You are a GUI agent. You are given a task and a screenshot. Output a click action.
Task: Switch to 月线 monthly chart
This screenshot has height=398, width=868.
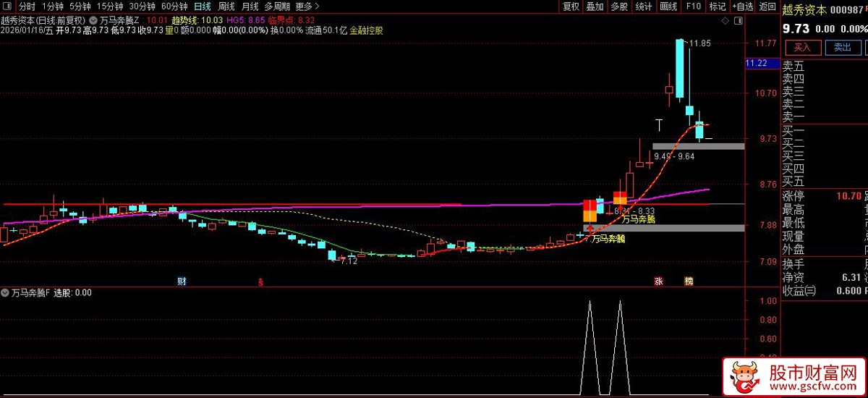[250, 7]
